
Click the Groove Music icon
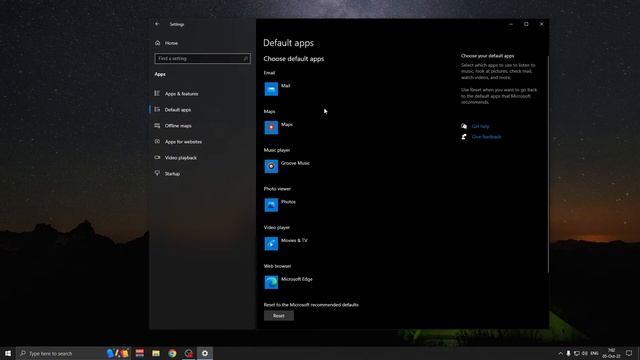[271, 166]
